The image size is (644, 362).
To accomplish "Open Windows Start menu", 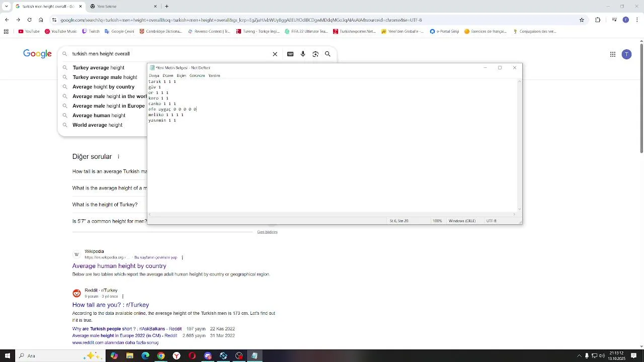I will click(7, 356).
